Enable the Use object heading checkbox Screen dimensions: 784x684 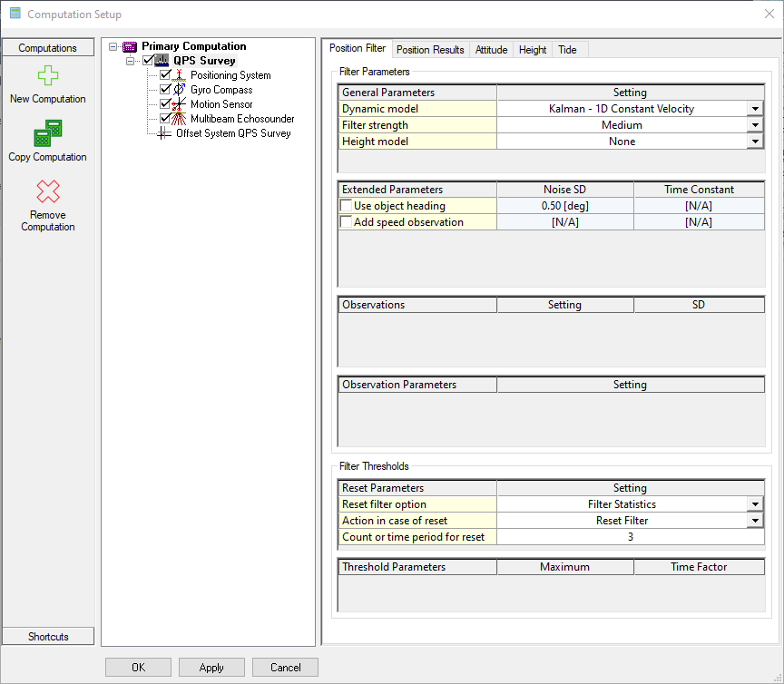point(346,206)
